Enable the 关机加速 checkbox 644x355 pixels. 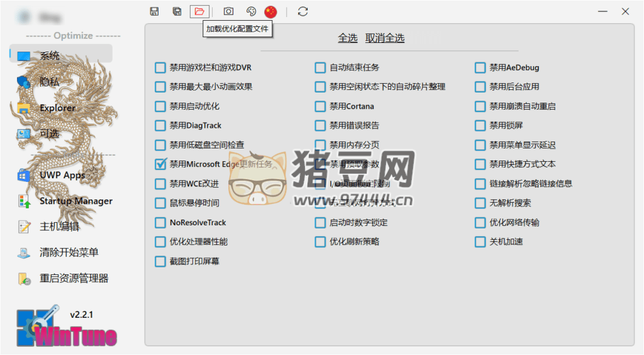(x=480, y=242)
